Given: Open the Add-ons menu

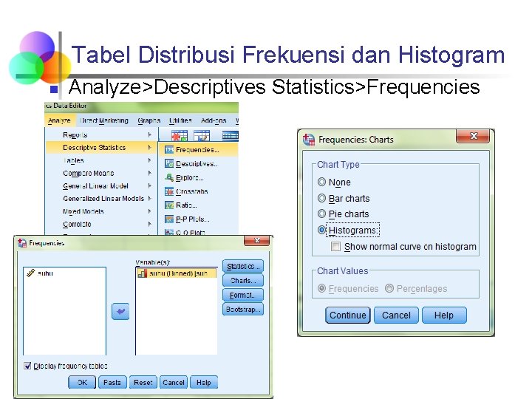Looking at the screenshot, I should 214,120.
